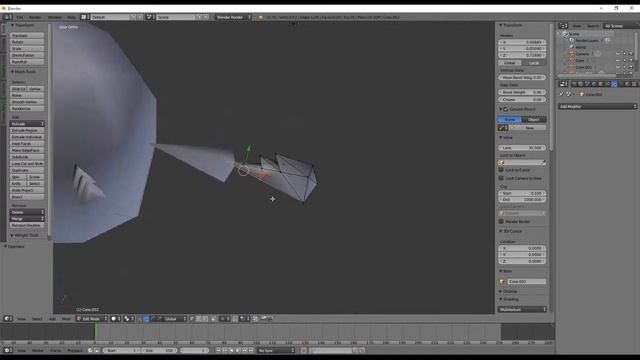Open the Extrude dropdown
Screen dimensions: 640x360
pos(27,124)
